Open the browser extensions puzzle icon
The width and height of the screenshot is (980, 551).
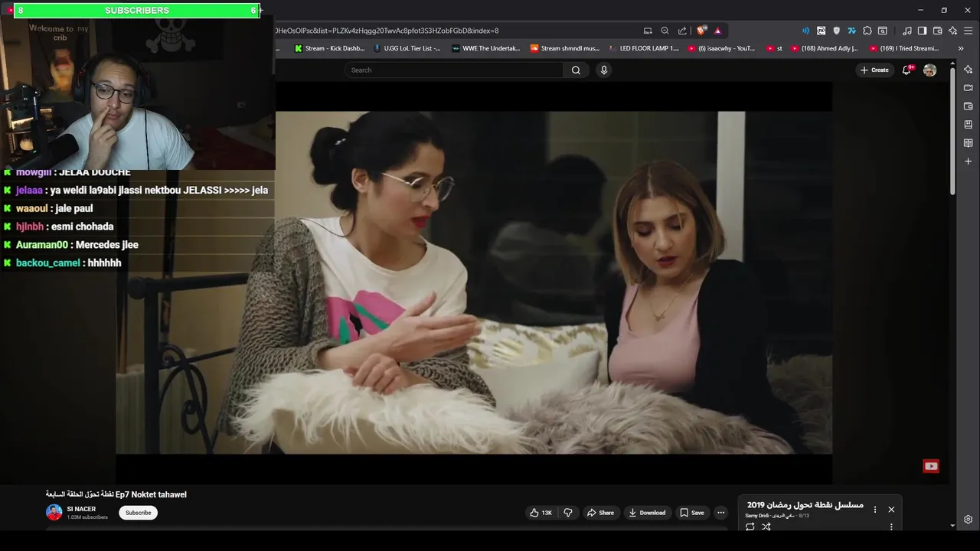[867, 31]
